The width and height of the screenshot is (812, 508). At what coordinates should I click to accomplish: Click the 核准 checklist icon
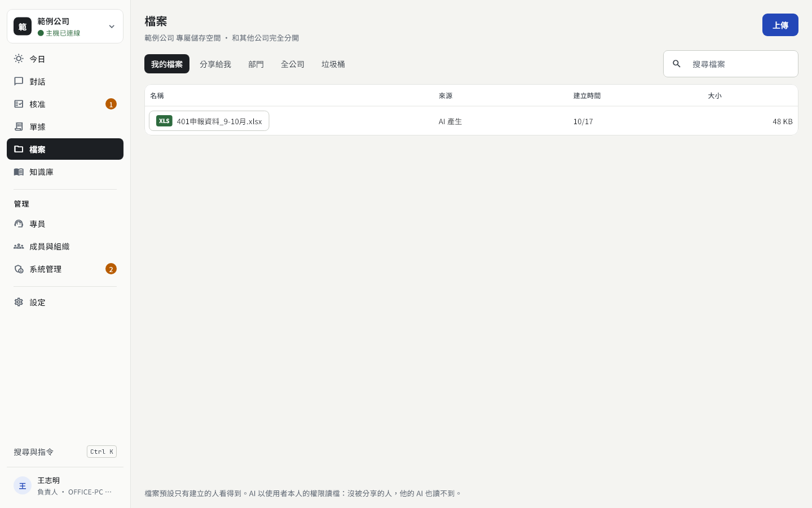point(19,104)
